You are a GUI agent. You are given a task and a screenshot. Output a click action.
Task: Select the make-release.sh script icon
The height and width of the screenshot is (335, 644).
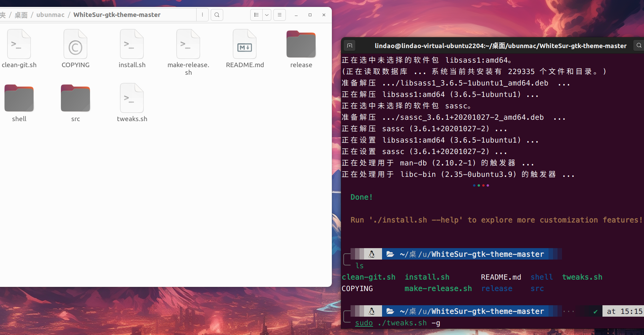coord(188,44)
